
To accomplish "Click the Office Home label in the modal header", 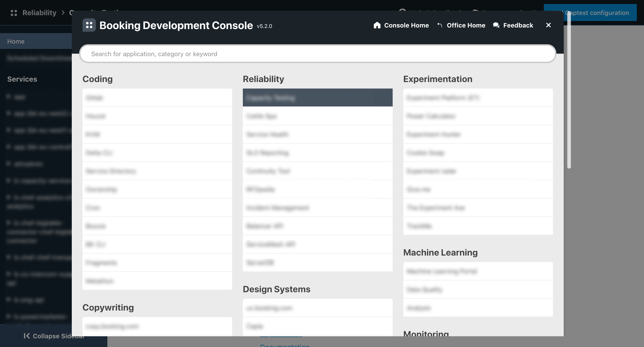I will pos(466,25).
